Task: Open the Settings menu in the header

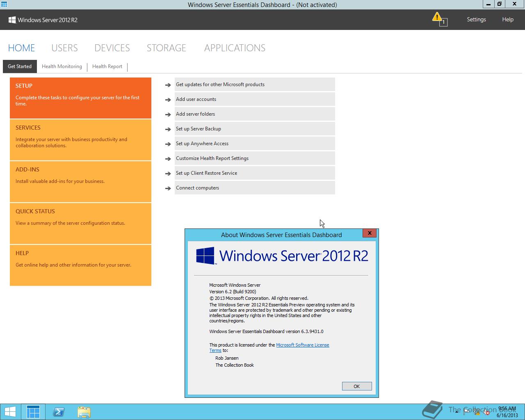Action: pos(476,19)
